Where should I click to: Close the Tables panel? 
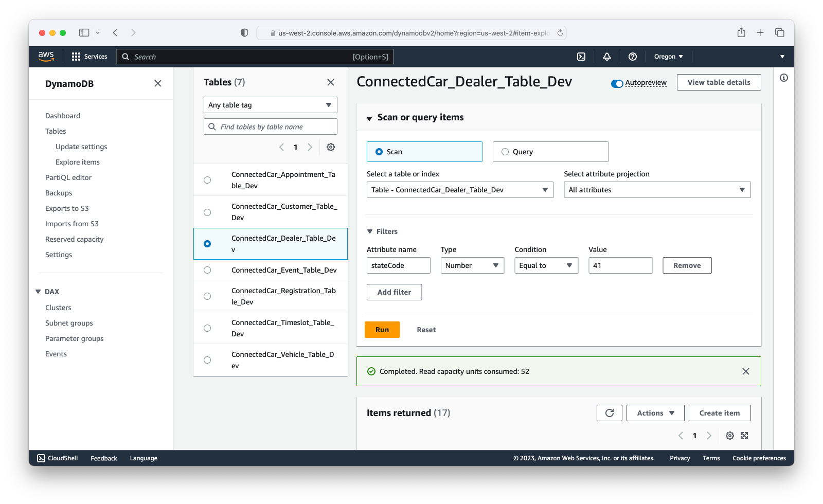(331, 82)
